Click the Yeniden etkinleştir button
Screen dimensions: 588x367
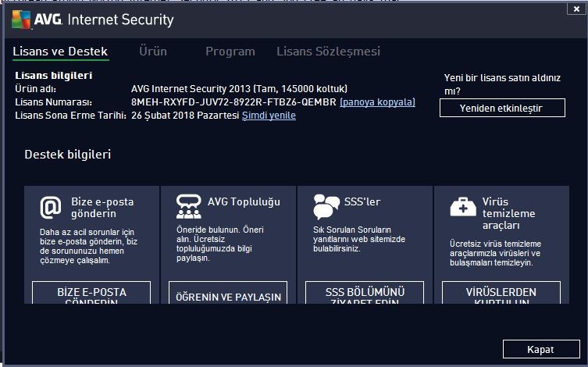(x=502, y=108)
